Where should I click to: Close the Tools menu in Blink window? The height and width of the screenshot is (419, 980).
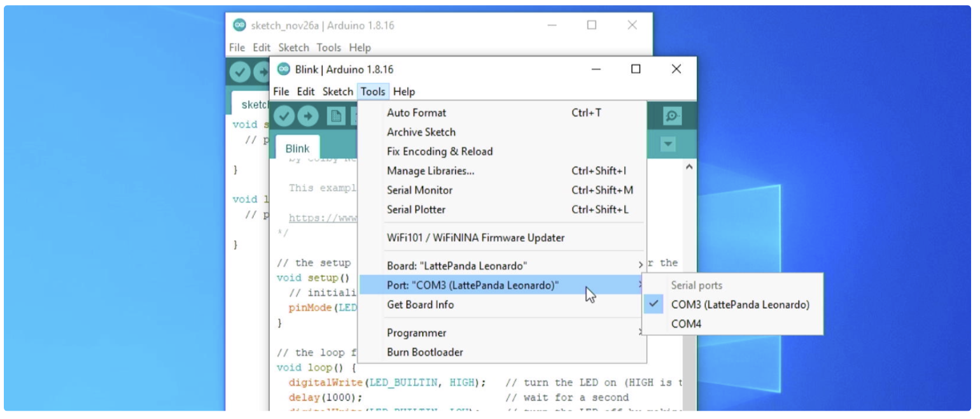click(x=373, y=92)
